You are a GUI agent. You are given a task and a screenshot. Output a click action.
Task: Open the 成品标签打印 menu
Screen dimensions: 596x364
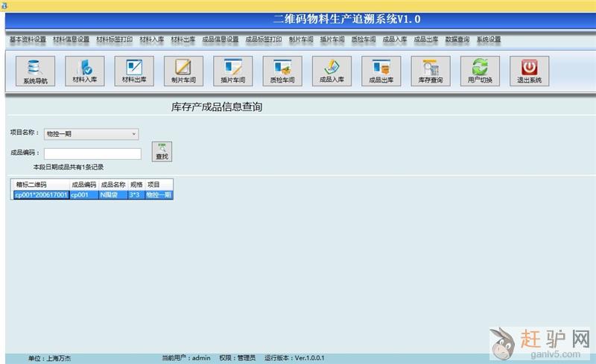tap(264, 39)
